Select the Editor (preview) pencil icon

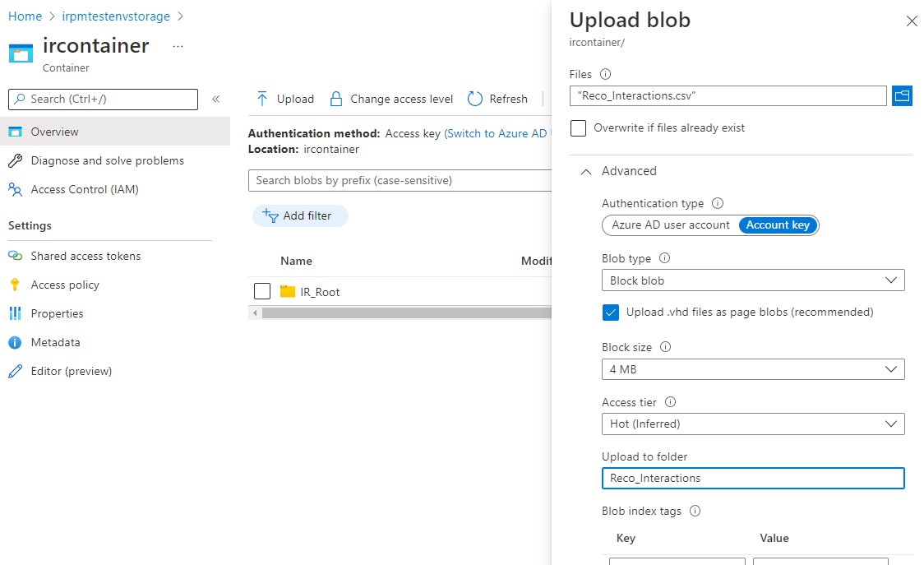pyautogui.click(x=16, y=371)
